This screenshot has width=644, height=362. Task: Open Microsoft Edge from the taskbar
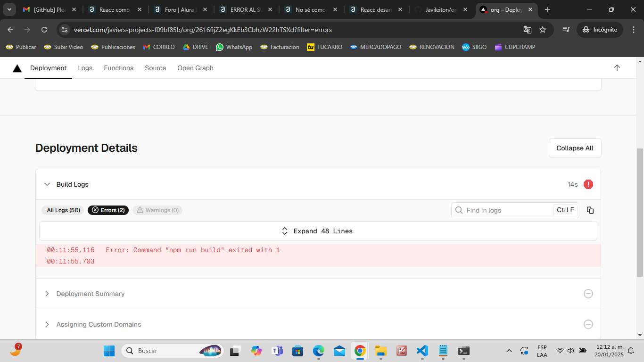tap(319, 351)
